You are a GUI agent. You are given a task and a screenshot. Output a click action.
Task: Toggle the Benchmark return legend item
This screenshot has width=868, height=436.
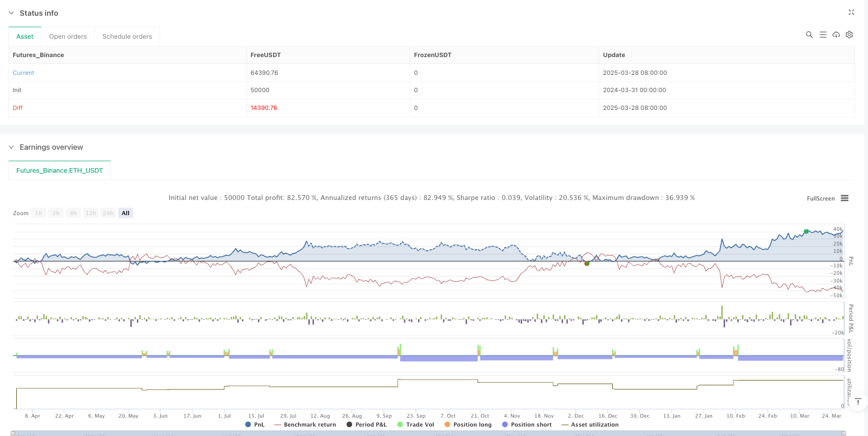coord(305,424)
